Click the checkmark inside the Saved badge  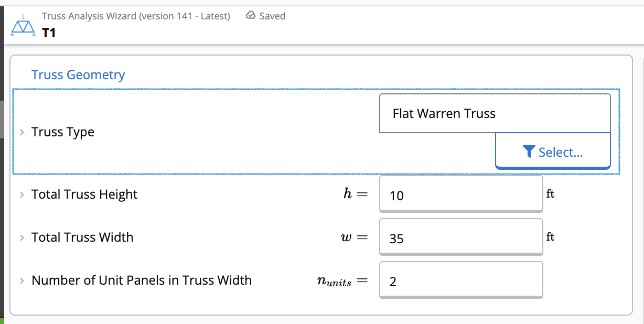250,16
